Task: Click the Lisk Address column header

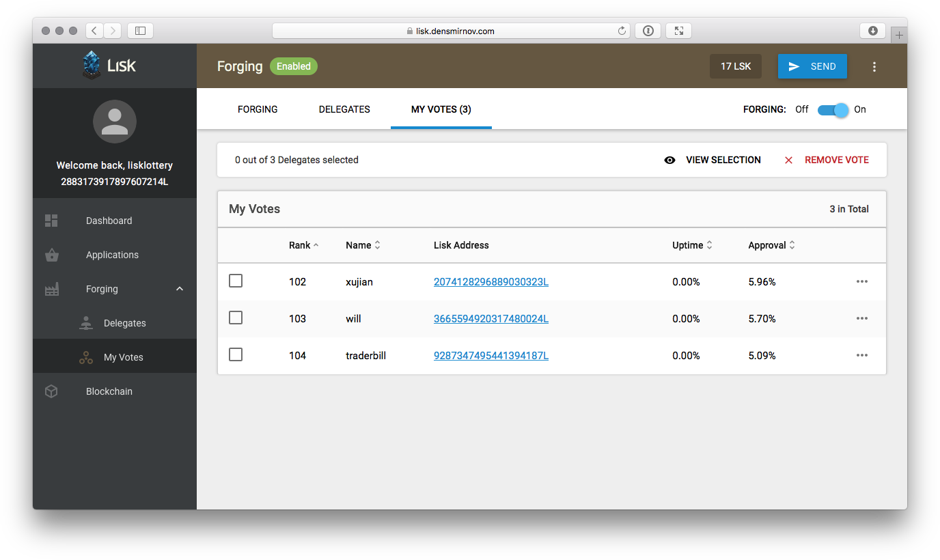Action: click(461, 245)
